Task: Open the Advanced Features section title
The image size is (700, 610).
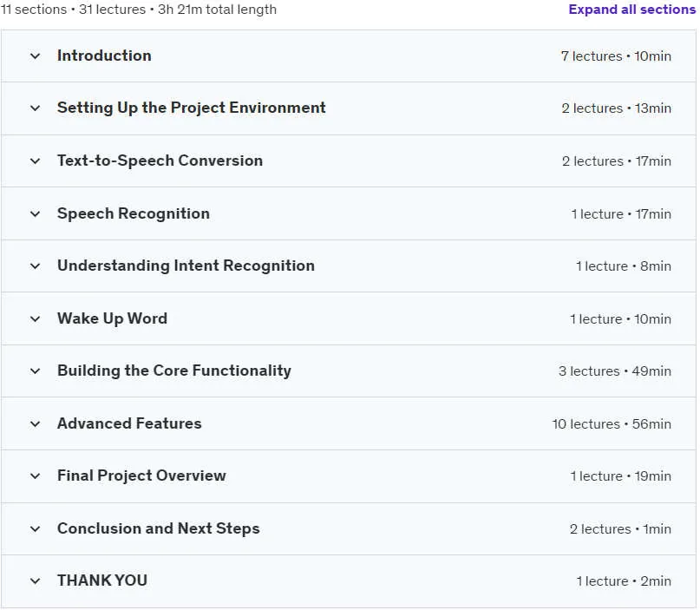Action: (129, 423)
